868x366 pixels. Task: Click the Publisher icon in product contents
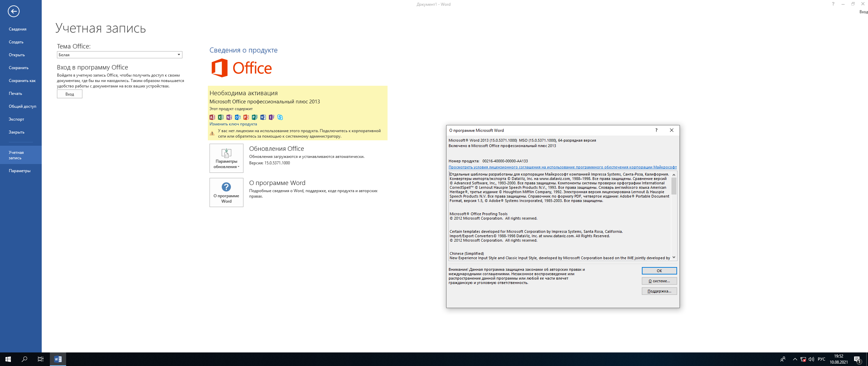pyautogui.click(x=255, y=117)
